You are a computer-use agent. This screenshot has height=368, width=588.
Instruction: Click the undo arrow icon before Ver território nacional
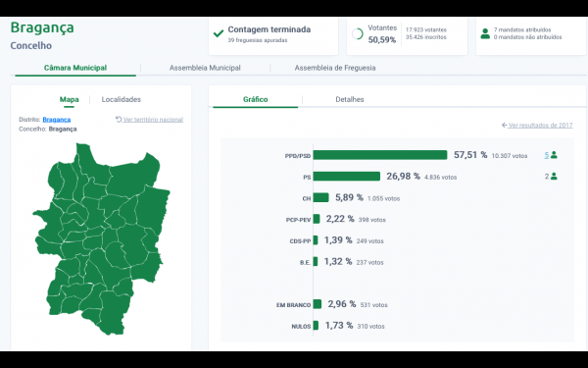pos(119,119)
